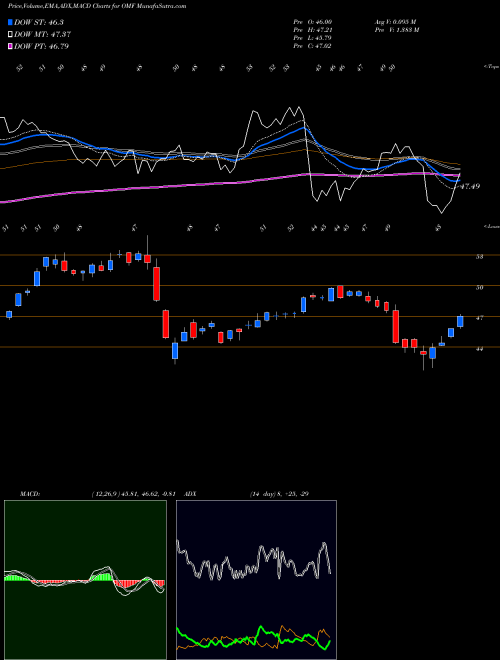500x660 pixels.
Task: Click the 'Pre C' close value
Action: click(x=313, y=46)
